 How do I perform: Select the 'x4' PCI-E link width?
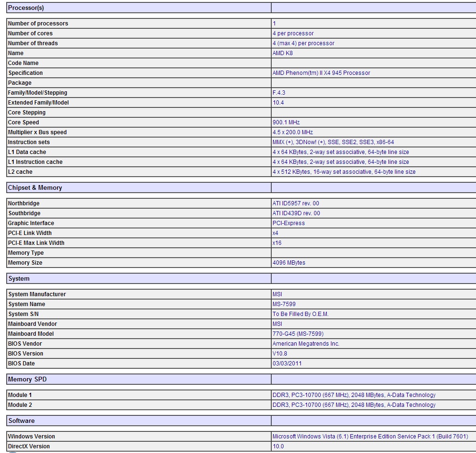275,233
